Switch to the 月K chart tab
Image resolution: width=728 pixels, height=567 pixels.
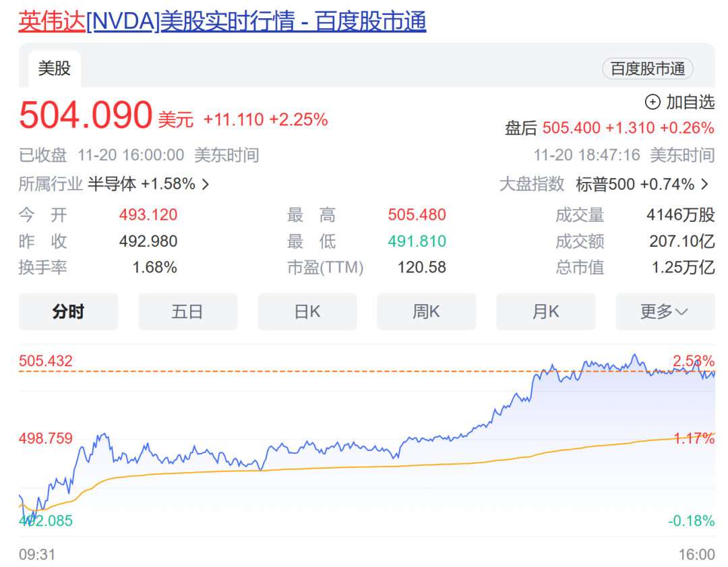click(545, 311)
